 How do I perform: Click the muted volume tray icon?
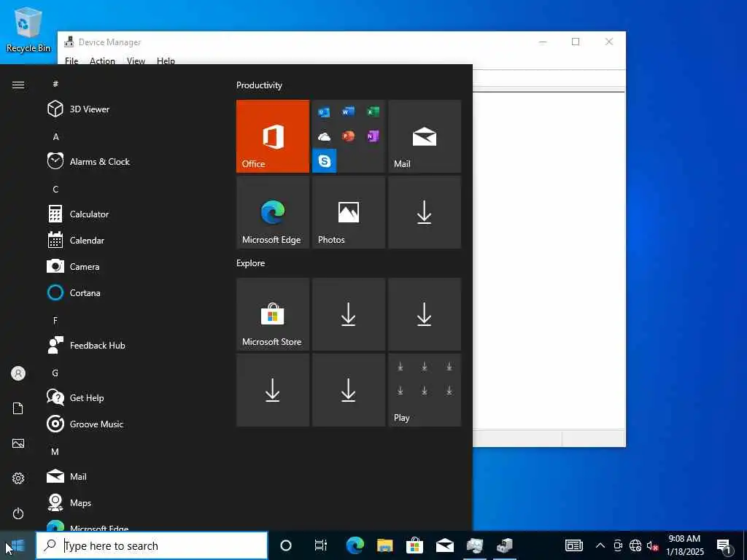(x=653, y=545)
